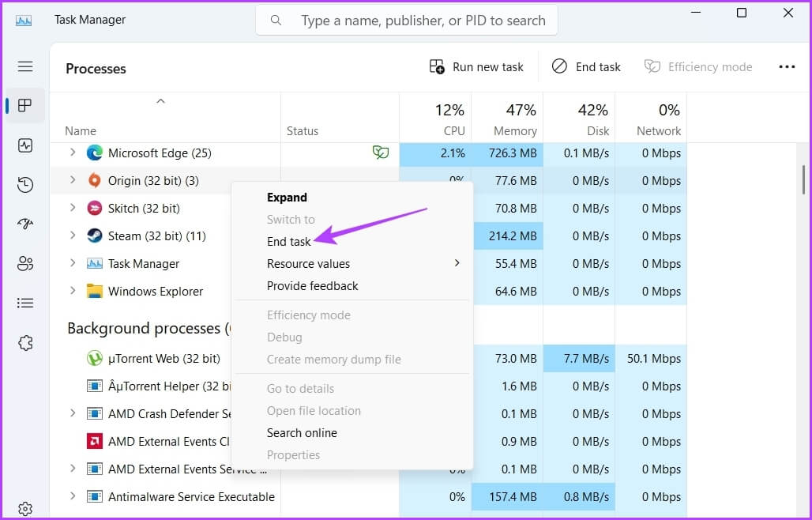Click the Windows Explorer folder icon
Screen dimensions: 812x520
pyautogui.click(x=94, y=291)
